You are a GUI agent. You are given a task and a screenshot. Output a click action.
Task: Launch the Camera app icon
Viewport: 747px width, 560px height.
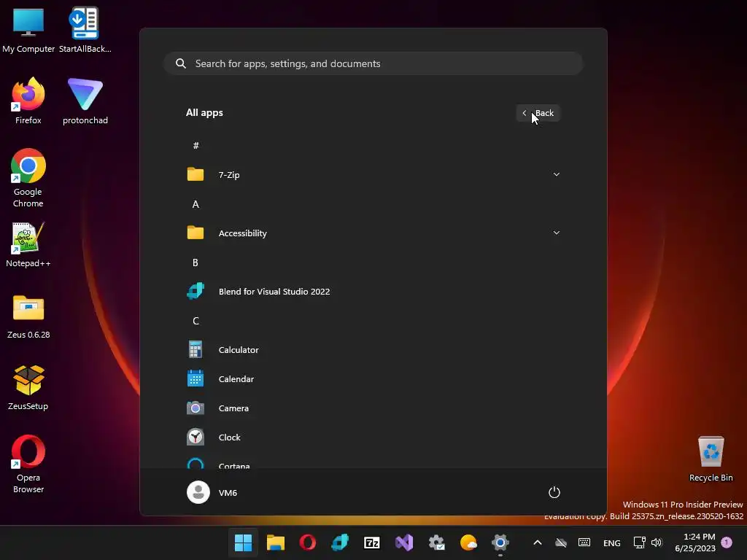196,408
